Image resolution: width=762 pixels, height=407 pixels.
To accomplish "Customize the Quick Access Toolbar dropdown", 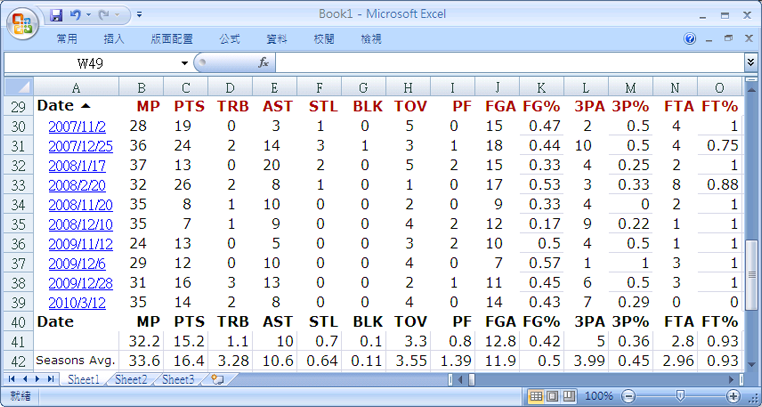I will coord(139,15).
